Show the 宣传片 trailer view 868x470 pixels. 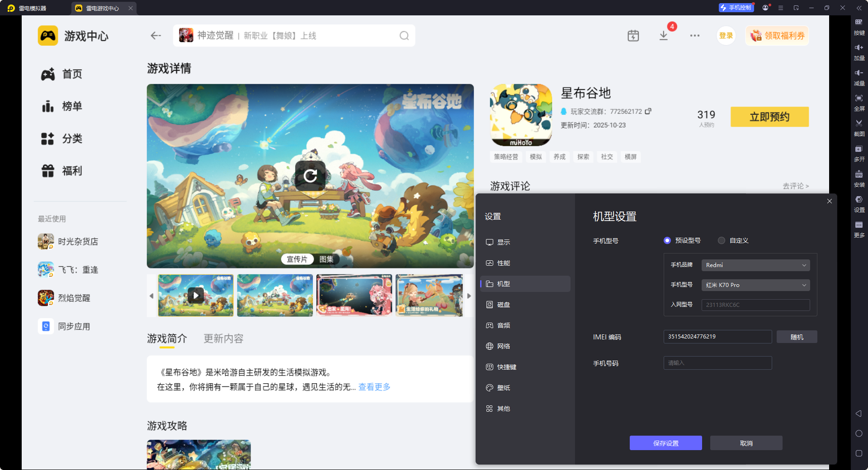coord(297,259)
